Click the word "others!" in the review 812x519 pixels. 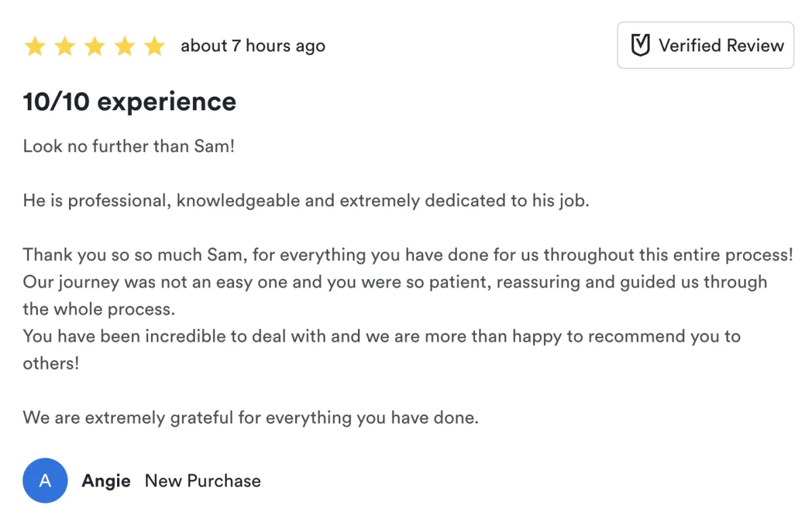coord(51,363)
